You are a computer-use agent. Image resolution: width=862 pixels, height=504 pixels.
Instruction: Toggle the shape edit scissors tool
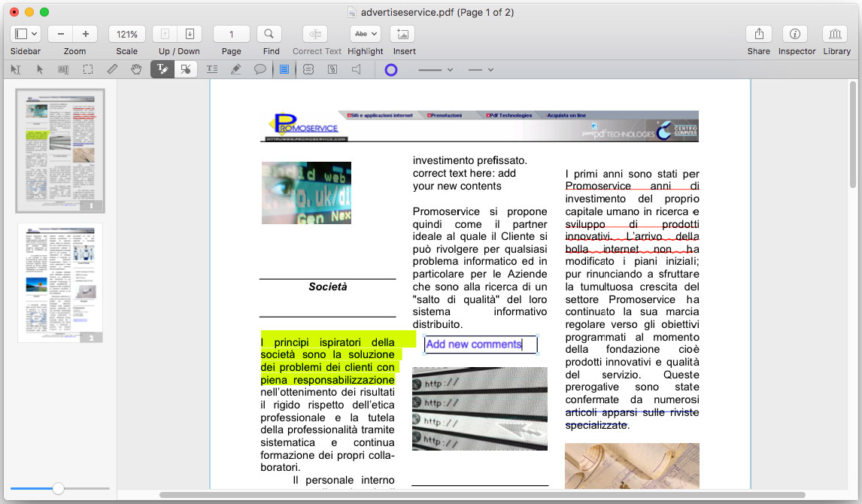(186, 69)
